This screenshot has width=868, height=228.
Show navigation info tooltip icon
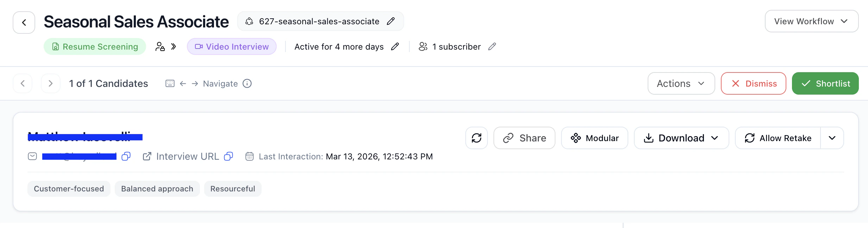pos(247,83)
